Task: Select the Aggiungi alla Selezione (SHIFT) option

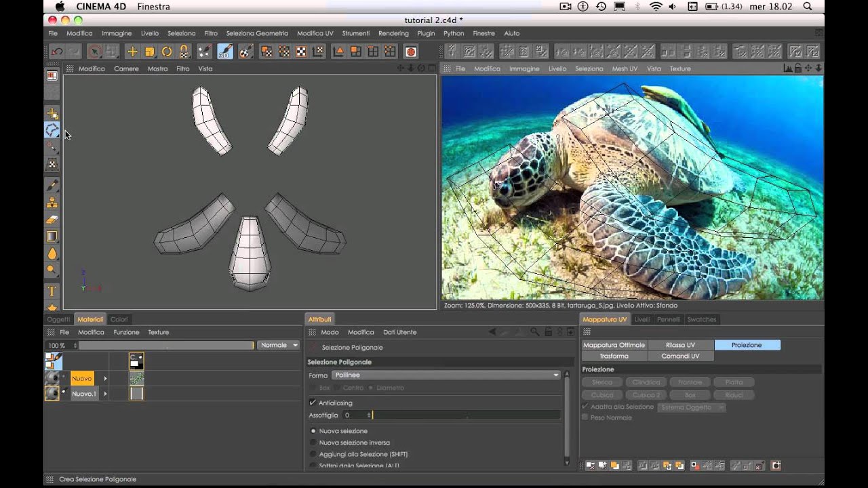Action: 313,454
